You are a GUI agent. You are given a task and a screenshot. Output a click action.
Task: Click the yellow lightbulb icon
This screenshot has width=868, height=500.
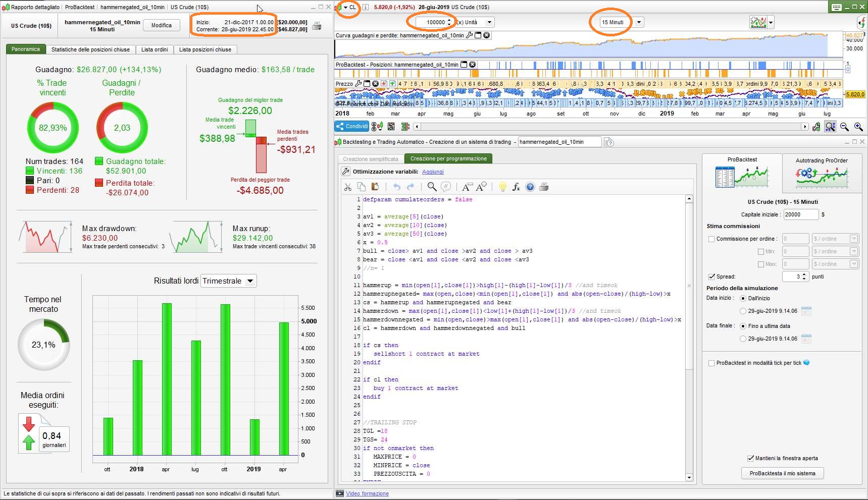click(x=502, y=187)
